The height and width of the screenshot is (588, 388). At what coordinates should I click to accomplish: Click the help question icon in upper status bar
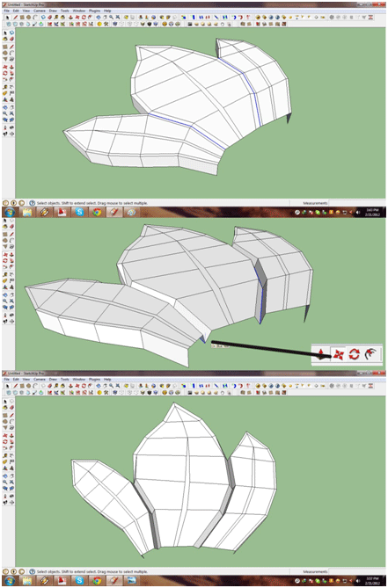pyautogui.click(x=32, y=203)
